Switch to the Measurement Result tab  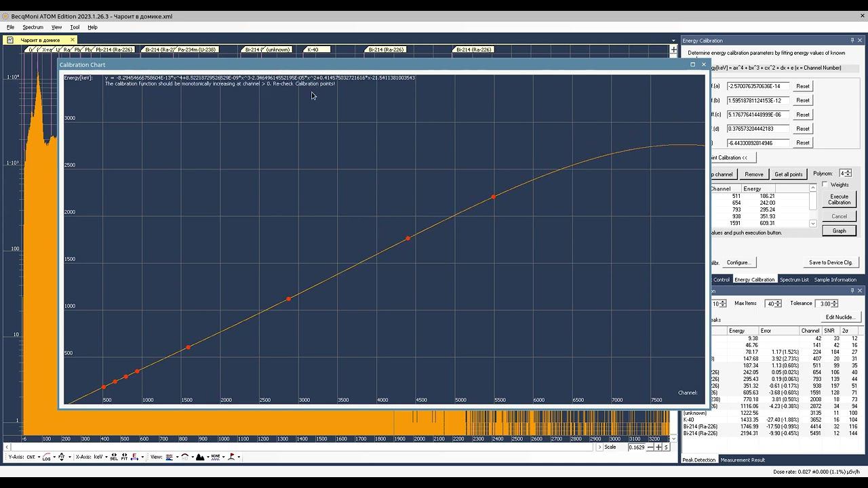743,460
